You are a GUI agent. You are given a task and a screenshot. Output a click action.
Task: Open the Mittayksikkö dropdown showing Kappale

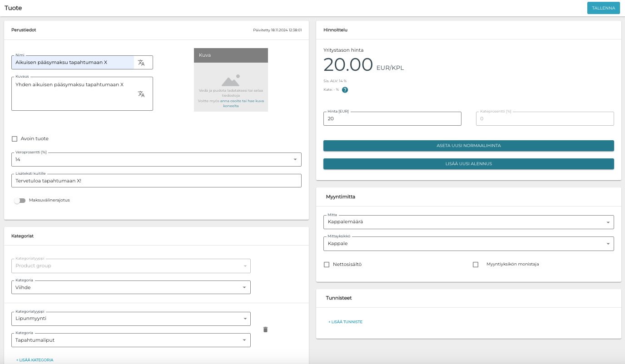coord(468,244)
